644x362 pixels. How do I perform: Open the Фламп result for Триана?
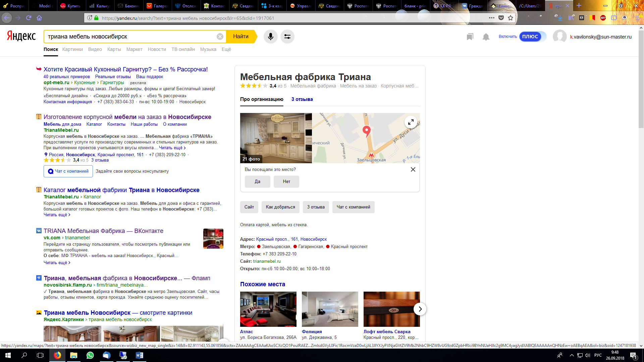pos(127,278)
